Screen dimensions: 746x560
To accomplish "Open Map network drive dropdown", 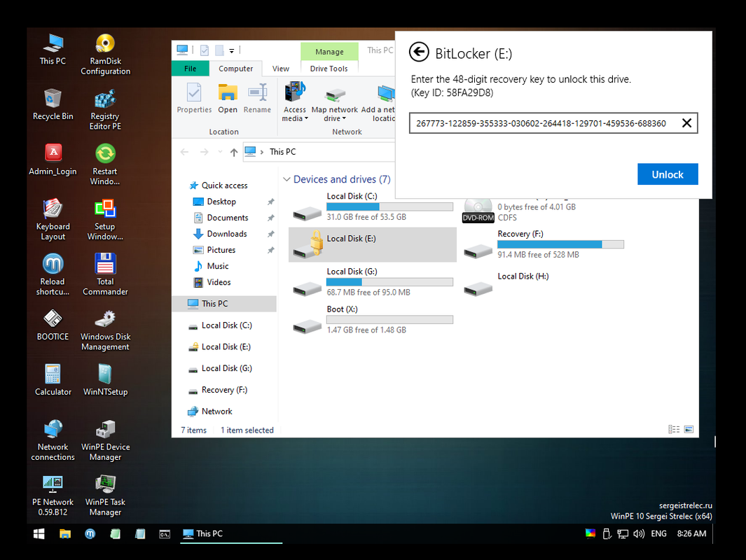I will point(334,104).
